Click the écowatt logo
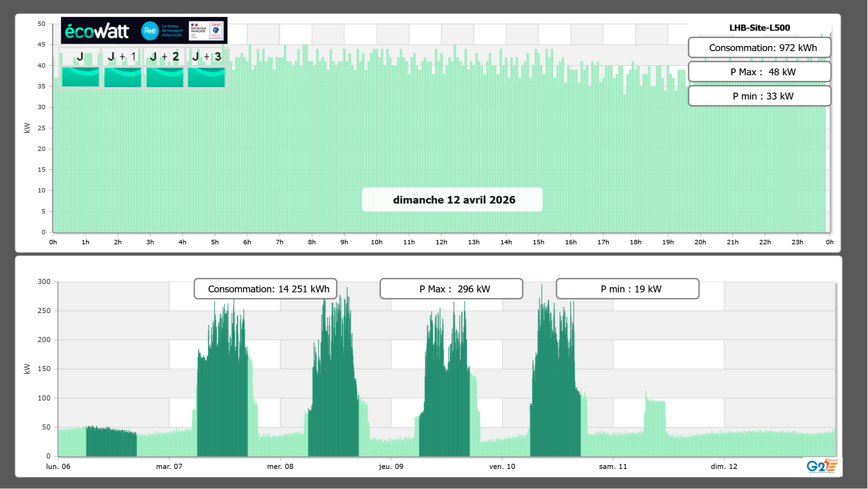Viewport: 868px width, 489px height. [x=97, y=31]
